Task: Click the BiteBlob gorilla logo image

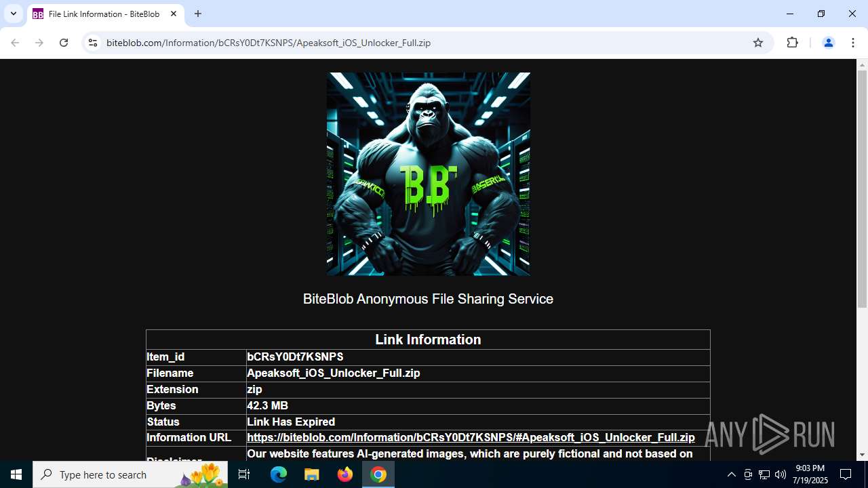Action: point(429,174)
